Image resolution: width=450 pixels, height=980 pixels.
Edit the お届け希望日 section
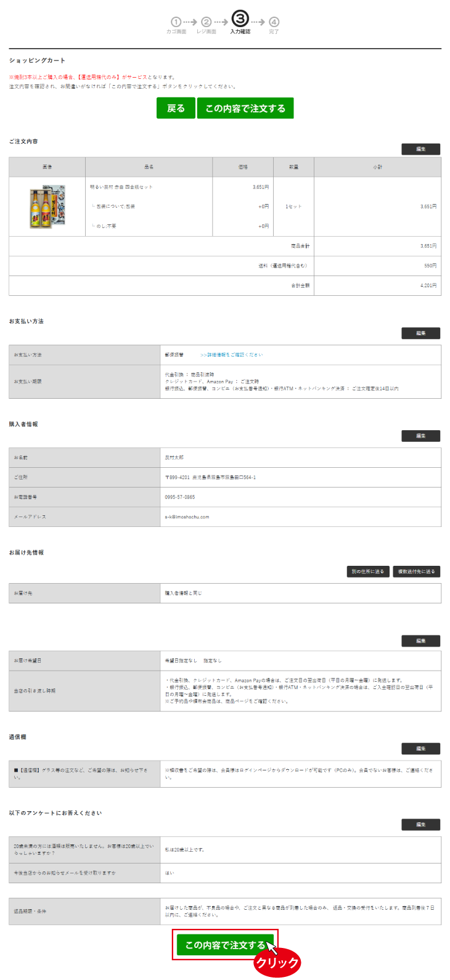pyautogui.click(x=421, y=641)
